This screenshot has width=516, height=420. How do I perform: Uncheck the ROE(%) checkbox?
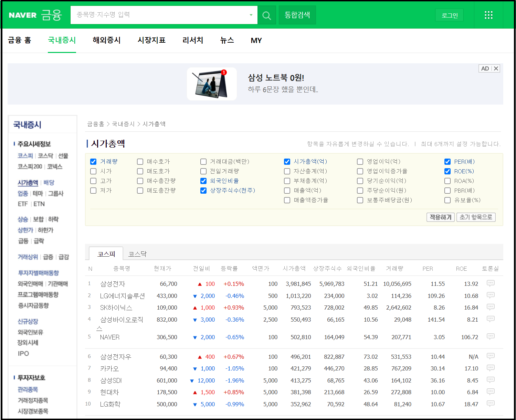tap(447, 171)
